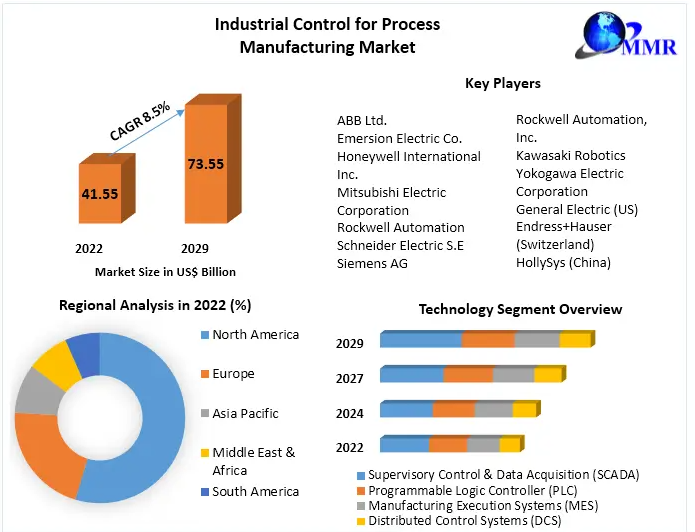Screen dimensions: 695x532
Task: Select the 2022 market size bar 41.55
Action: tap(106, 189)
